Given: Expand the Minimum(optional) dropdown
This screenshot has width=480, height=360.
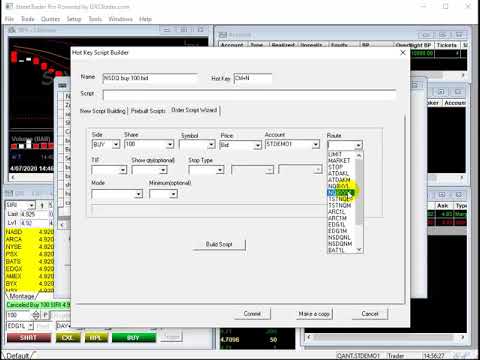Looking at the screenshot, I should pyautogui.click(x=173, y=194).
